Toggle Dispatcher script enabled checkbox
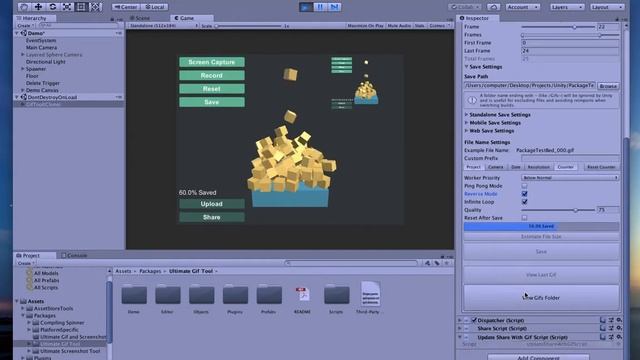This screenshot has width=640, height=360. tap(474, 320)
